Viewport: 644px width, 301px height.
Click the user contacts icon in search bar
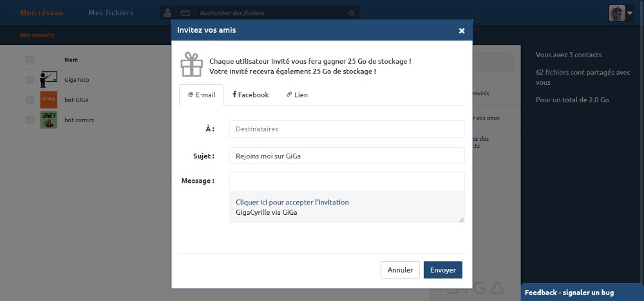pyautogui.click(x=167, y=13)
